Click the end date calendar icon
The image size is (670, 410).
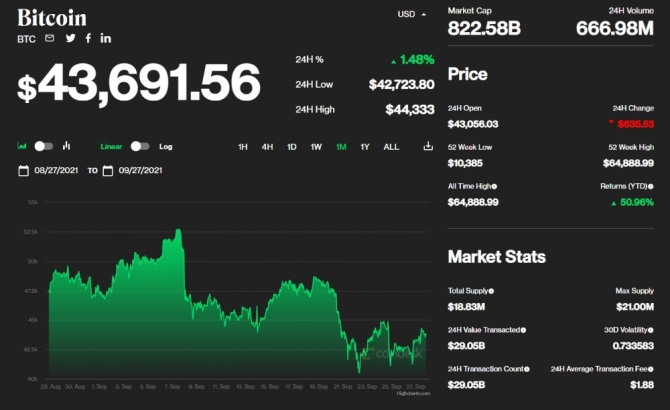pyautogui.click(x=107, y=170)
